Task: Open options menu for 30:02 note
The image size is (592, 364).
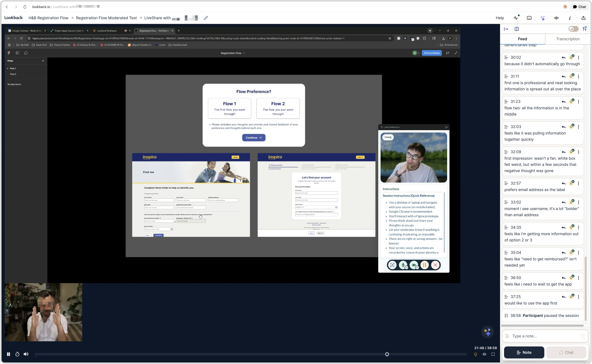Action: pos(579,57)
